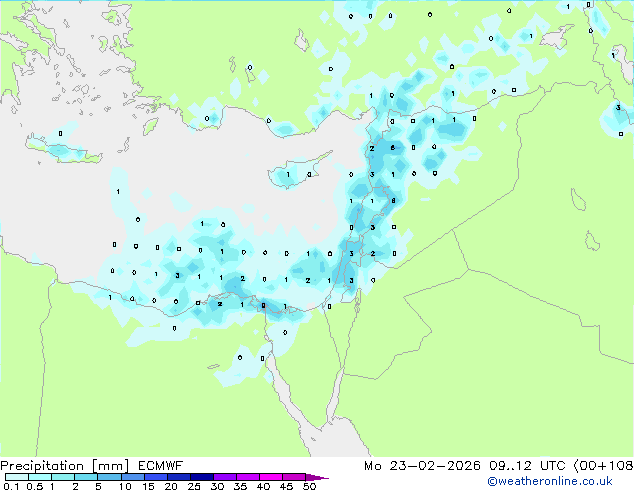This screenshot has width=634, height=490.
Task: Click the '50' legend scale label
Action: (309, 486)
